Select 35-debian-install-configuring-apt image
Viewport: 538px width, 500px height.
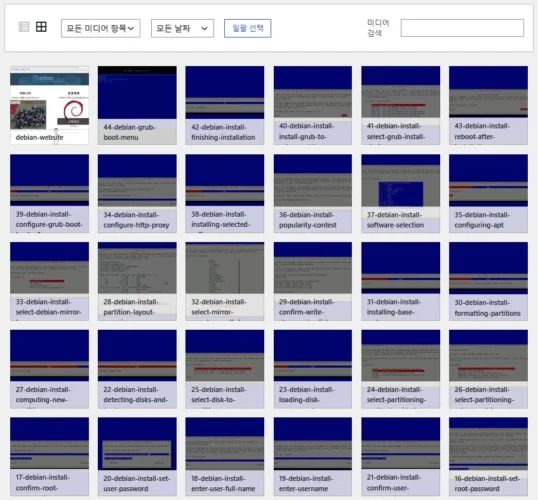click(488, 194)
